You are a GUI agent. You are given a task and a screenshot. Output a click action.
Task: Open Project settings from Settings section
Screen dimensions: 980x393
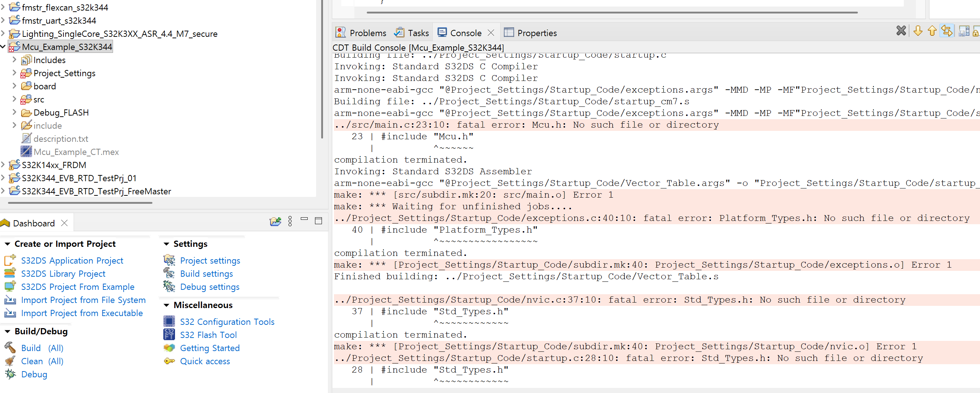pos(210,260)
